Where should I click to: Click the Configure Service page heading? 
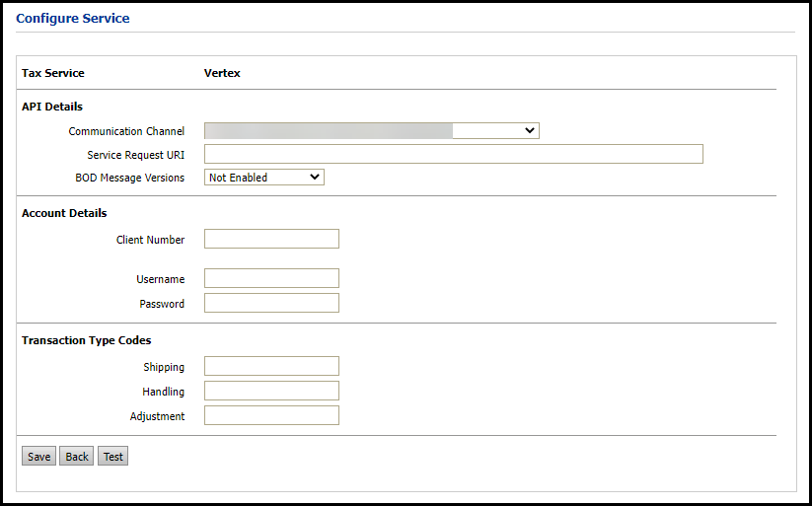click(x=73, y=19)
